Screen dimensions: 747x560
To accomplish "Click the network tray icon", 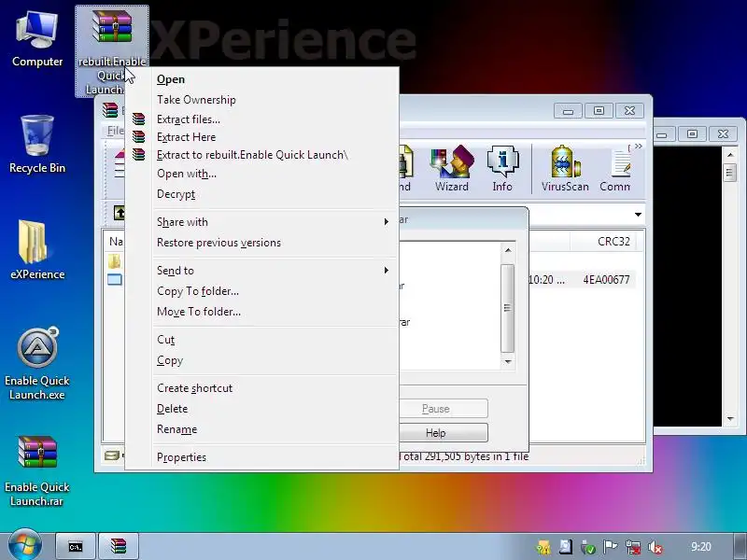I will coord(633,548).
